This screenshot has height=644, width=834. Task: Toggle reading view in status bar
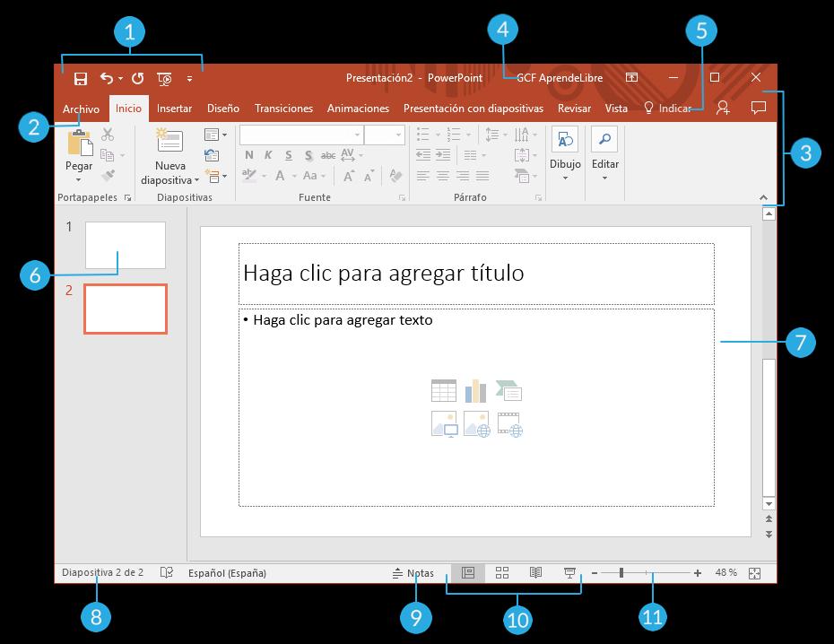[535, 573]
